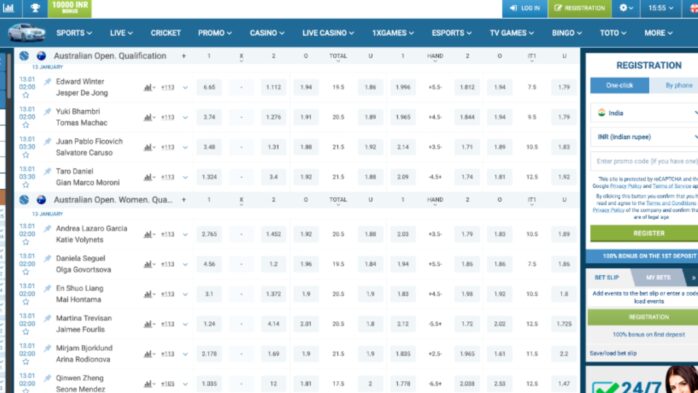Go to the CRICKET section
The height and width of the screenshot is (393, 698).
(x=166, y=33)
